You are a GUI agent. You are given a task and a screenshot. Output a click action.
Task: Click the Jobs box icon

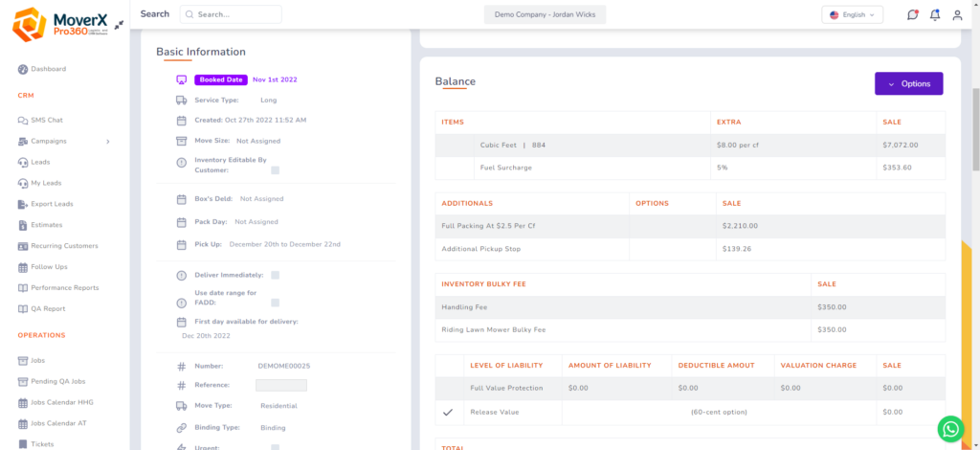click(23, 361)
